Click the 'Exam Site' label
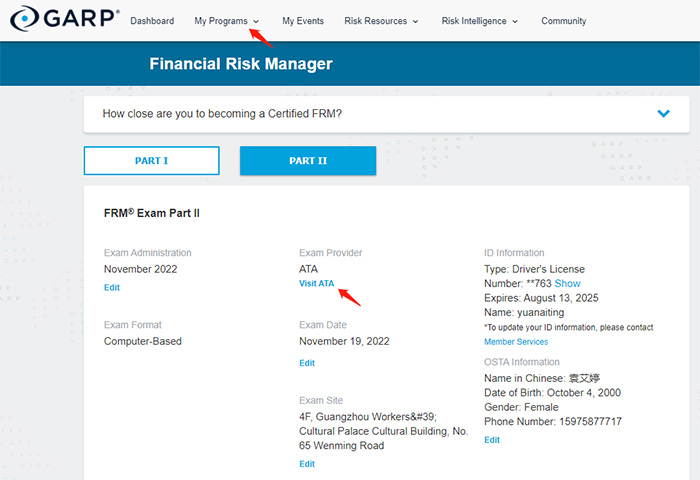The image size is (700, 480). (x=321, y=401)
